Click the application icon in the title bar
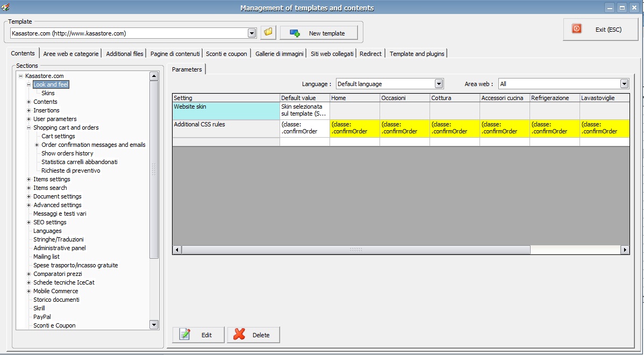644x355 pixels. pos(6,8)
